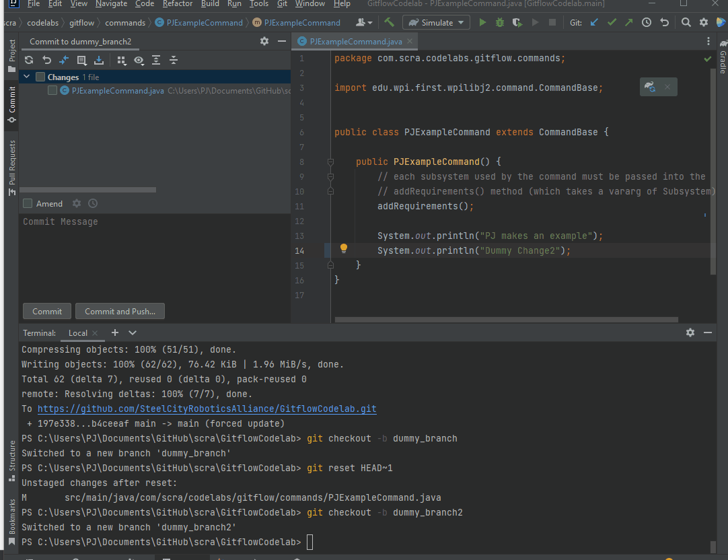Collapse the Changes tree node
The height and width of the screenshot is (560, 728).
click(x=27, y=77)
